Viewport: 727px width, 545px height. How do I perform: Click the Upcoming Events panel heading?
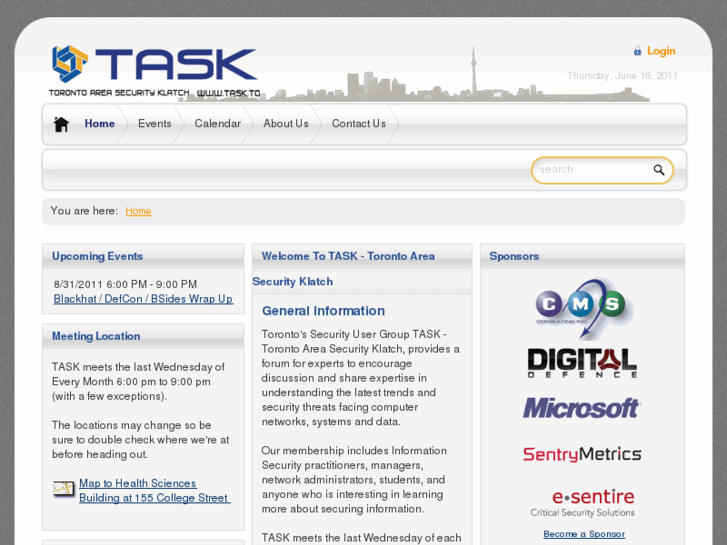(97, 256)
